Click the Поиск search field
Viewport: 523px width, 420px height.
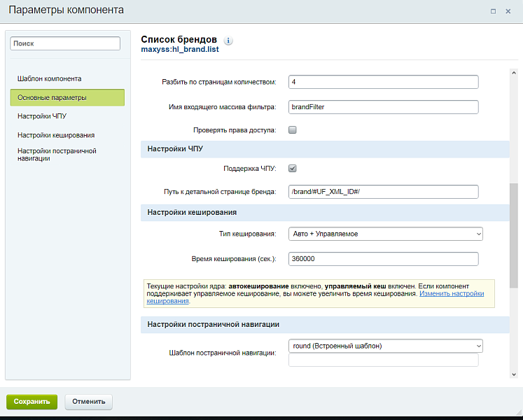(x=66, y=43)
